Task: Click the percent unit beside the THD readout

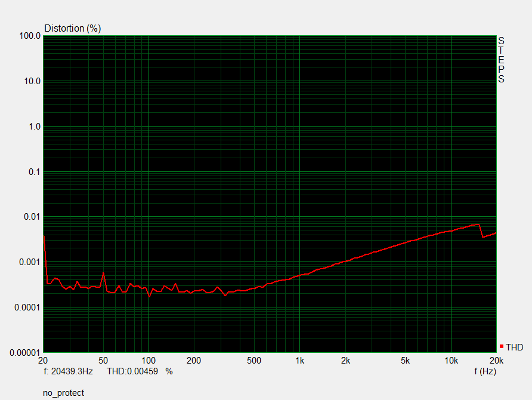Action: pos(169,371)
